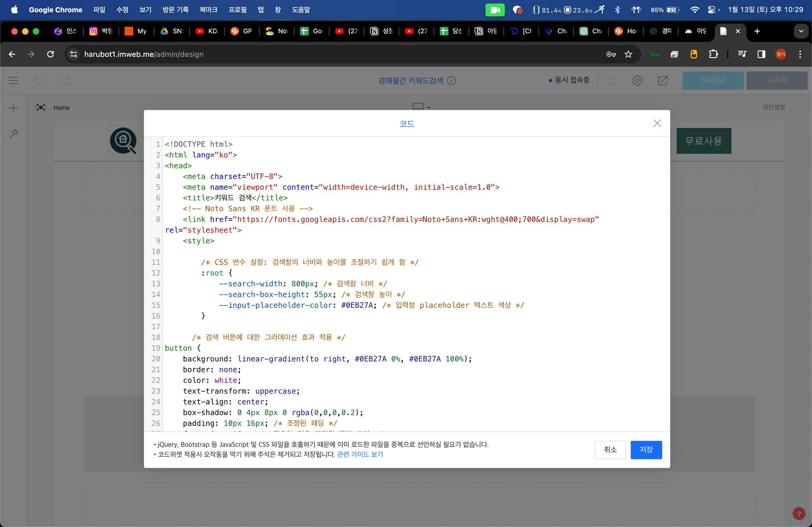Click the plus add-widget icon in the left sidebar
812x527 pixels.
(x=13, y=108)
